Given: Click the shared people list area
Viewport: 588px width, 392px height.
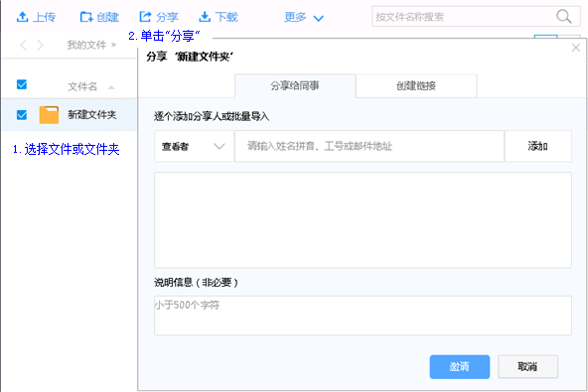Looking at the screenshot, I should pos(363,220).
